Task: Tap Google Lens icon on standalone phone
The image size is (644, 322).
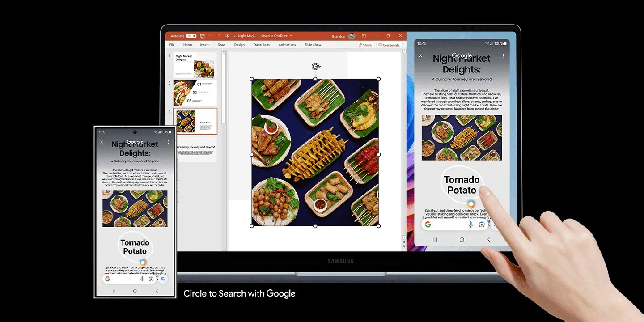Action: point(151,279)
